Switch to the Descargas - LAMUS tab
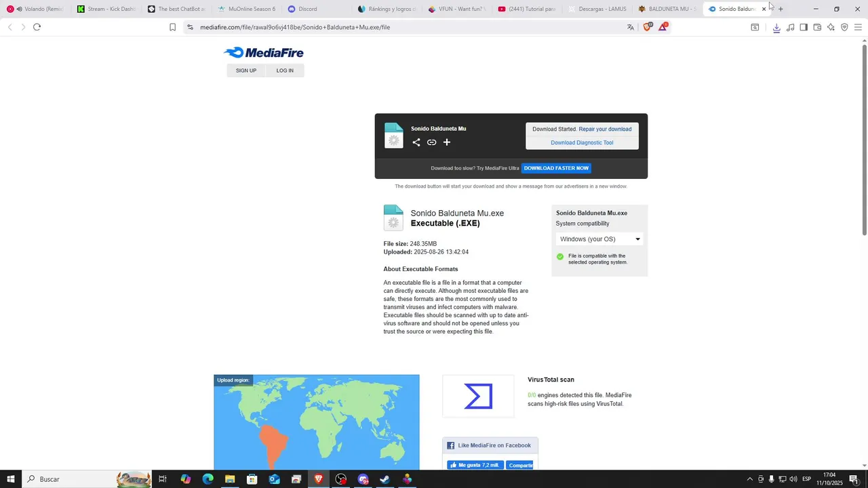868x488 pixels. click(x=599, y=9)
